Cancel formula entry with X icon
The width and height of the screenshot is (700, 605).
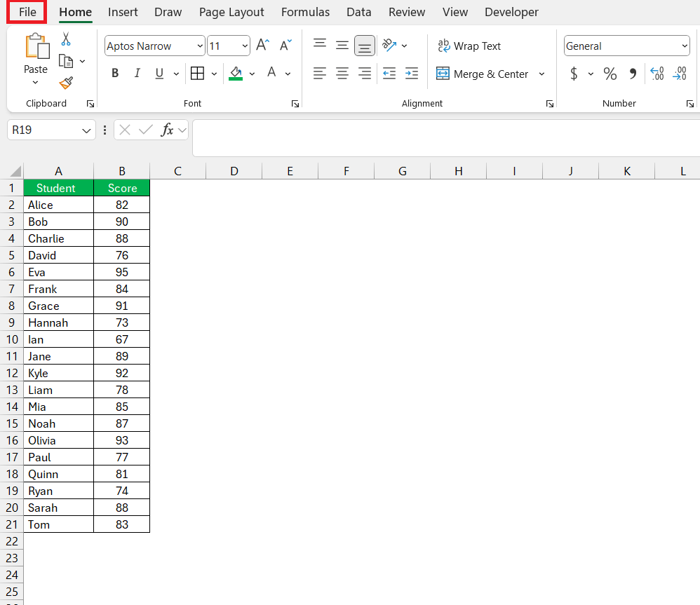125,130
